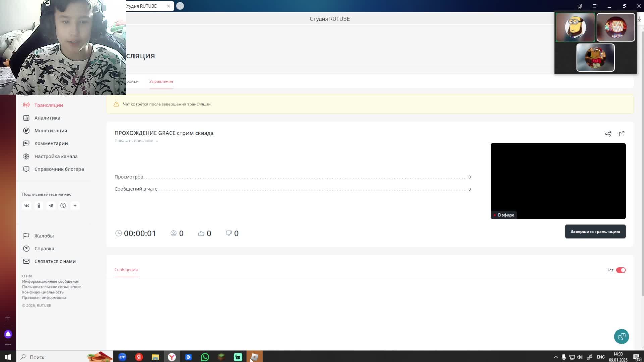Expand Показать описание
The image size is (644, 362).
point(136,141)
